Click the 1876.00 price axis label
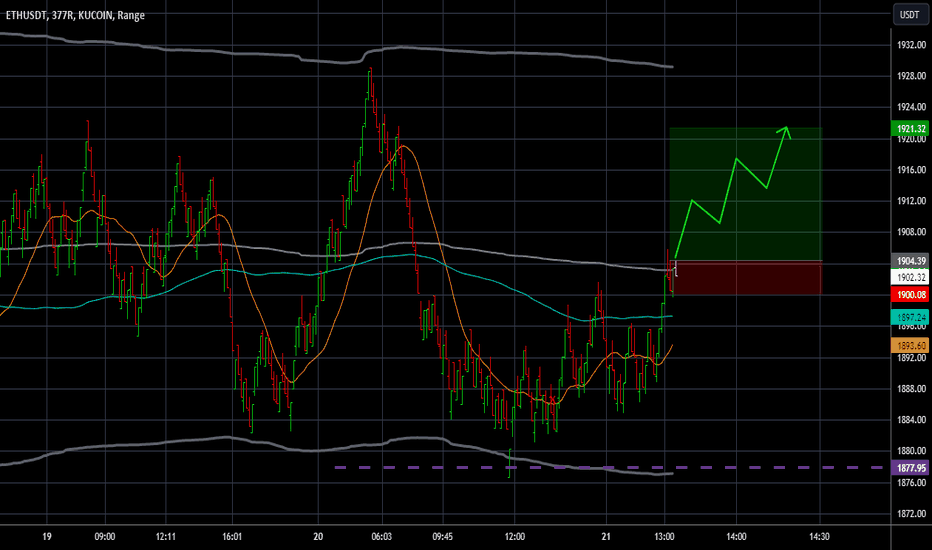 coord(911,482)
